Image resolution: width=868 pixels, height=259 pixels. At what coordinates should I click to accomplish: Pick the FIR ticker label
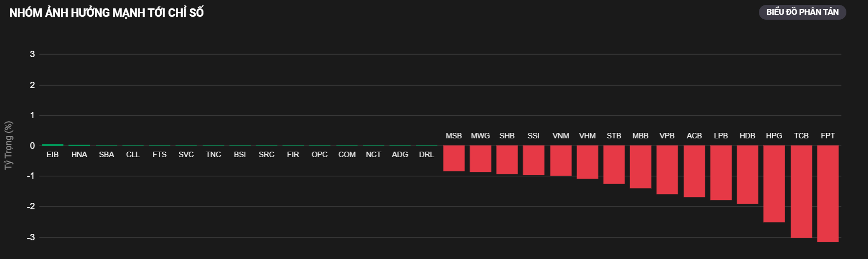[x=293, y=155]
